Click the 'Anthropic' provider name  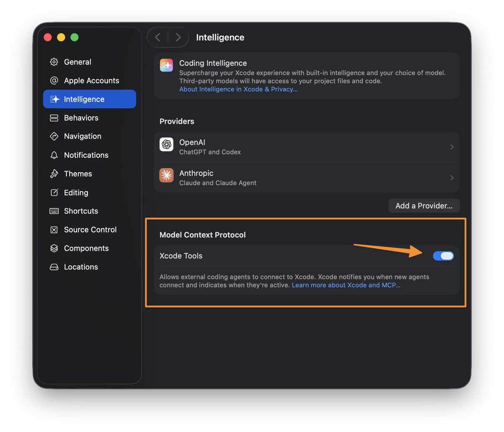tap(196, 173)
